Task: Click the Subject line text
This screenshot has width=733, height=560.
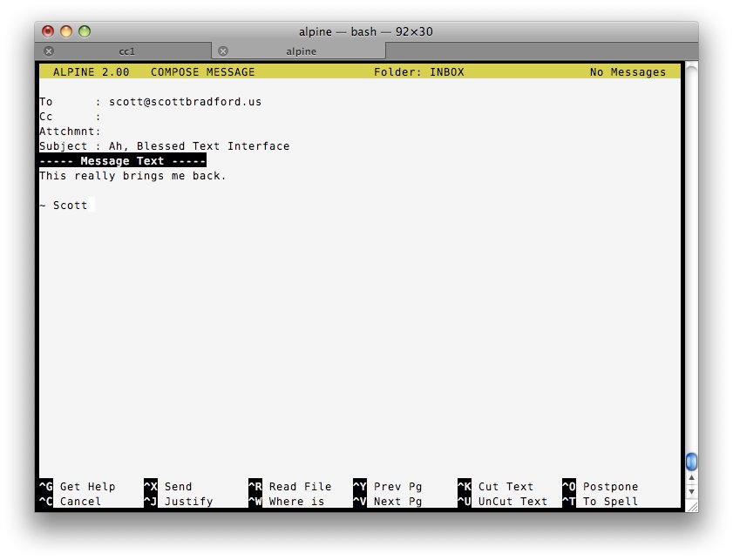Action: coord(199,146)
